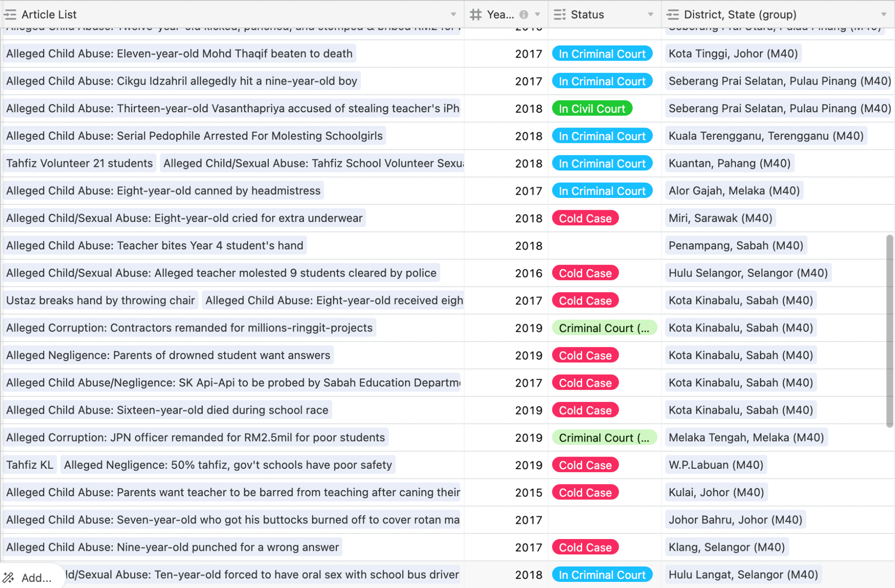Click the Criminal Court tag in Melaka Tengah row
895x588 pixels.
click(604, 438)
